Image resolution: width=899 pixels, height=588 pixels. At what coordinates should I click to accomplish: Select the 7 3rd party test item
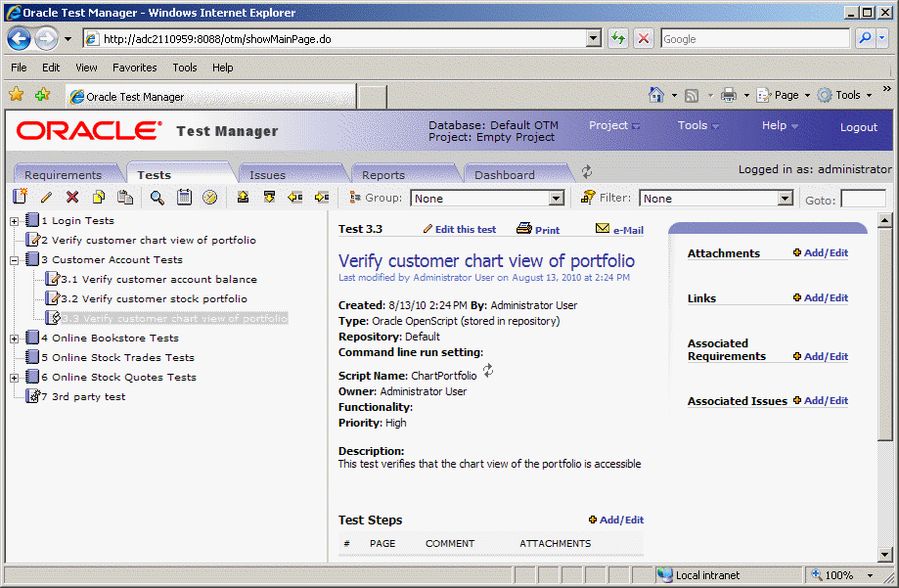click(x=83, y=397)
